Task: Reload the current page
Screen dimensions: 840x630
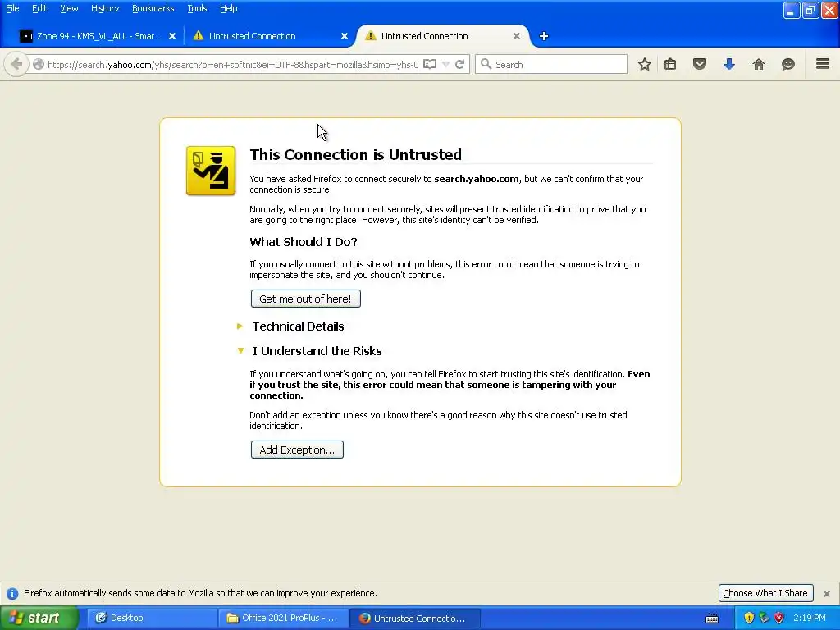Action: 459,64
